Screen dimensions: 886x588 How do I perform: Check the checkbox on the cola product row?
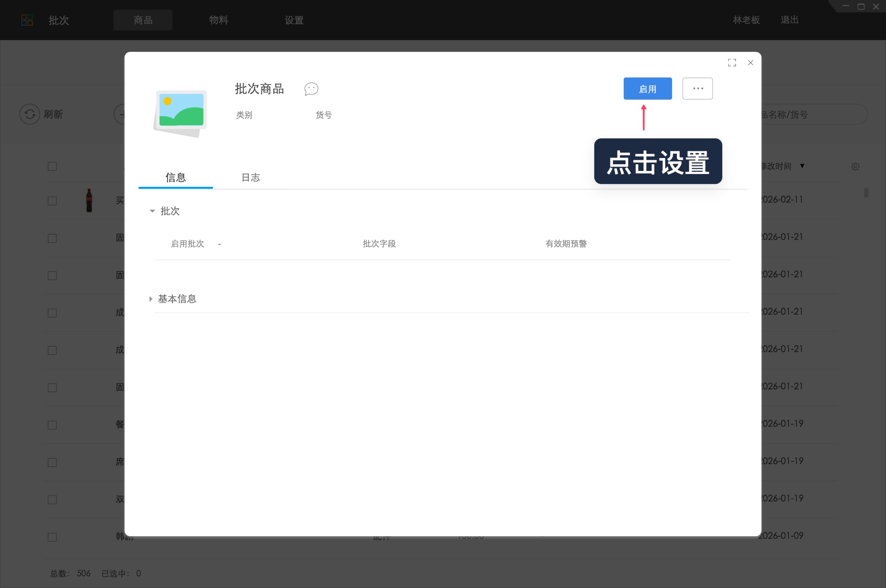tap(52, 201)
